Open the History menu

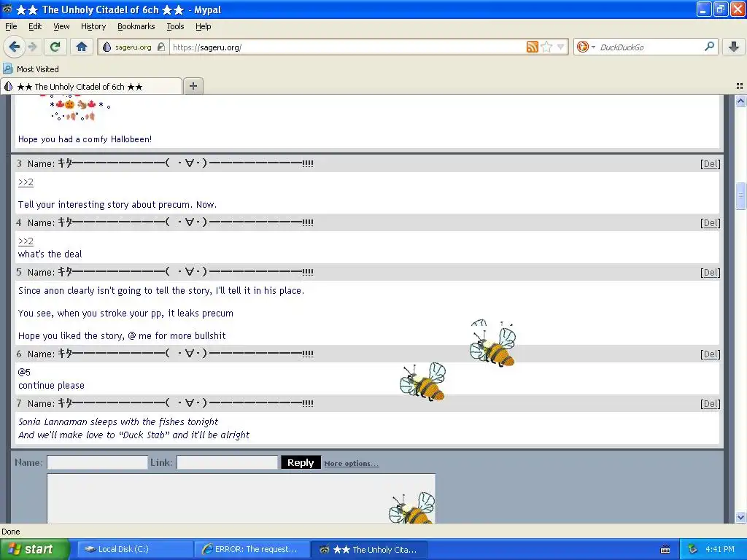[x=93, y=26]
